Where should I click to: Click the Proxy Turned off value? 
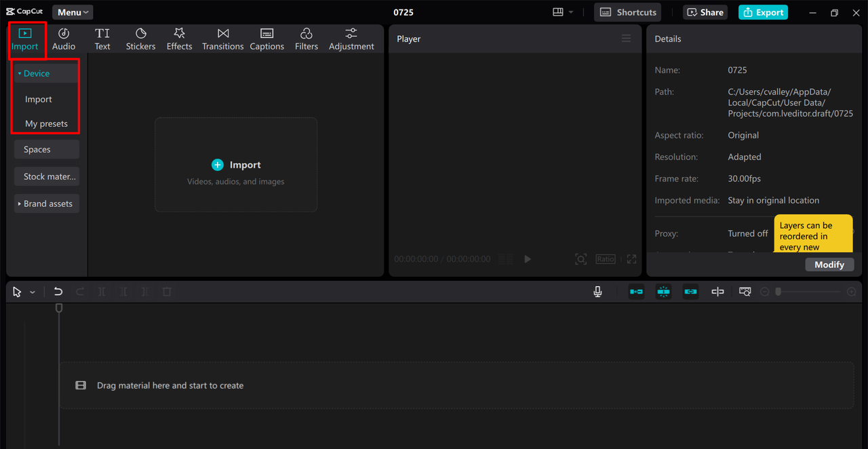click(x=748, y=233)
